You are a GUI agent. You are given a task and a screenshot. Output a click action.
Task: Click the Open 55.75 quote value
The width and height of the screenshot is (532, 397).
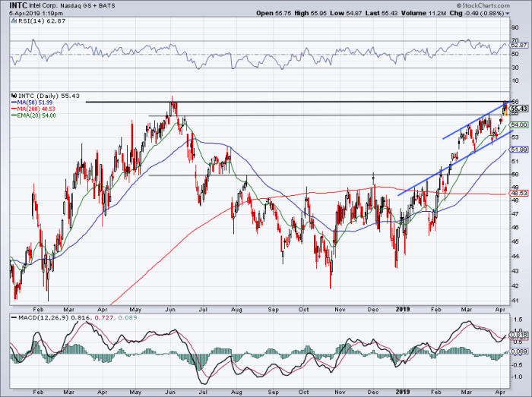(272, 13)
